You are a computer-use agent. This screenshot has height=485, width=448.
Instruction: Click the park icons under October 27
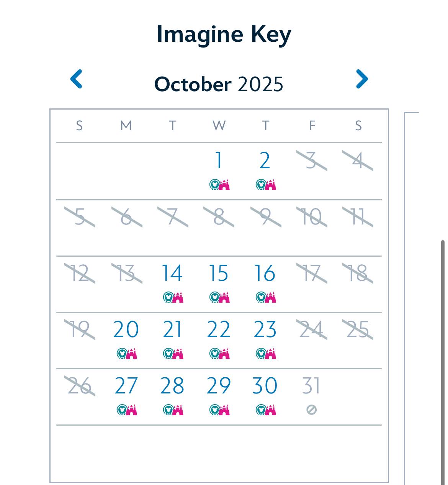tap(127, 410)
